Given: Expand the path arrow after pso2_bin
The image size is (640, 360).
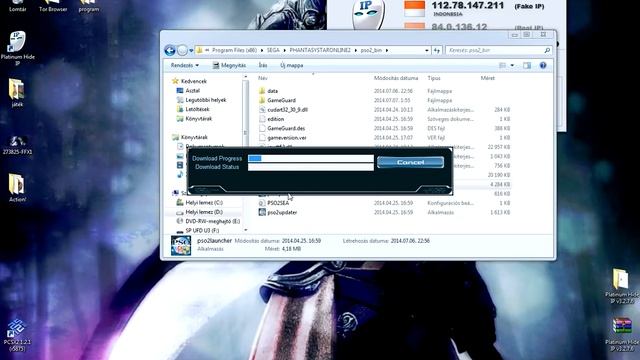Looking at the screenshot, I should click(387, 50).
